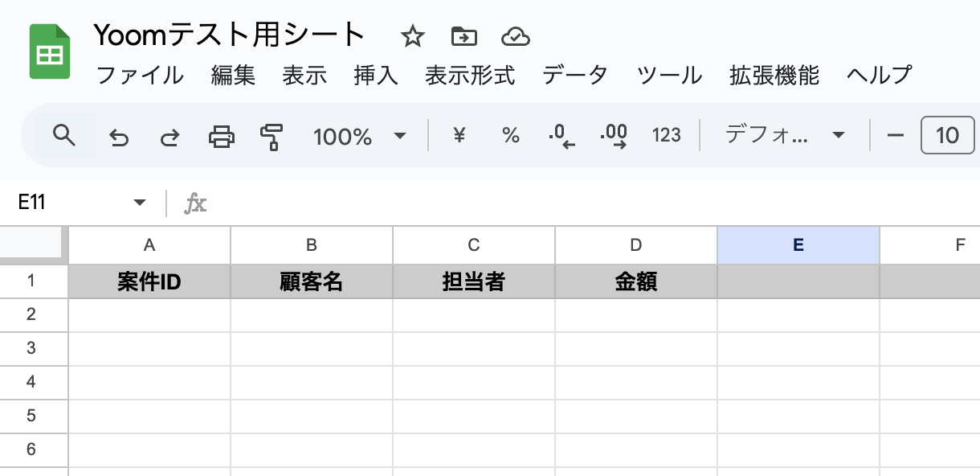Apply yen currency format
The image size is (980, 476).
459,136
